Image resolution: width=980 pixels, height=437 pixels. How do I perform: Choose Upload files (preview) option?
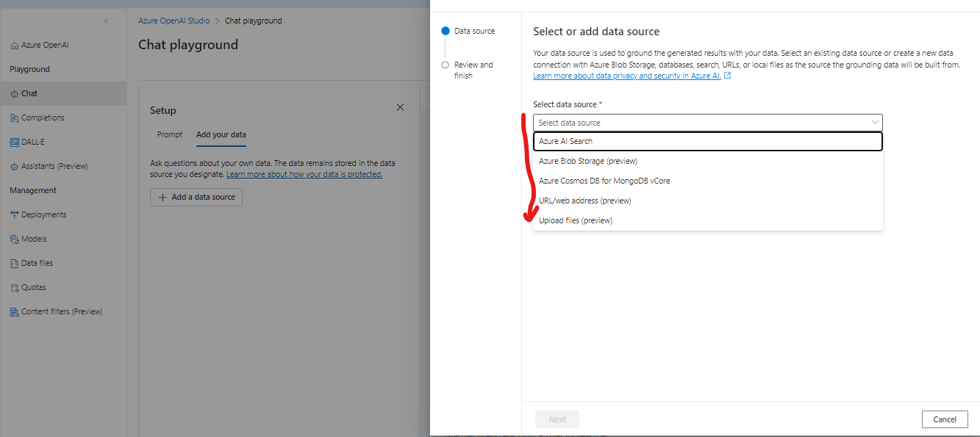(707, 220)
